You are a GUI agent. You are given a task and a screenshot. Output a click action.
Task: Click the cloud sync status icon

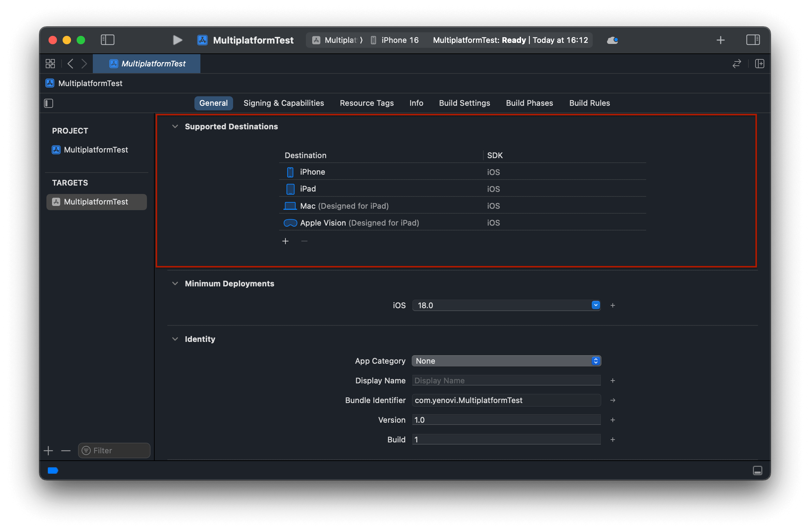click(x=612, y=40)
